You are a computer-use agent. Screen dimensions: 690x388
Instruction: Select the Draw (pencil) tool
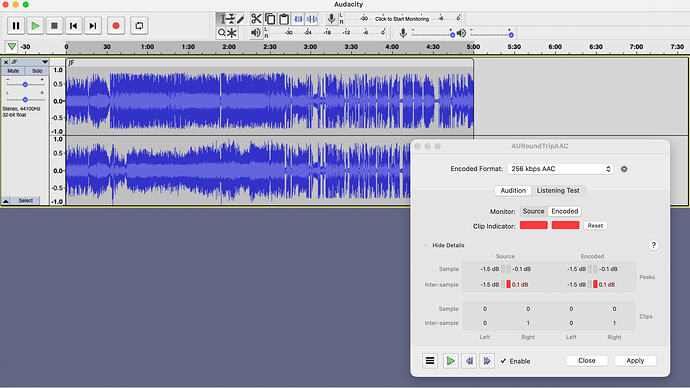click(240, 19)
